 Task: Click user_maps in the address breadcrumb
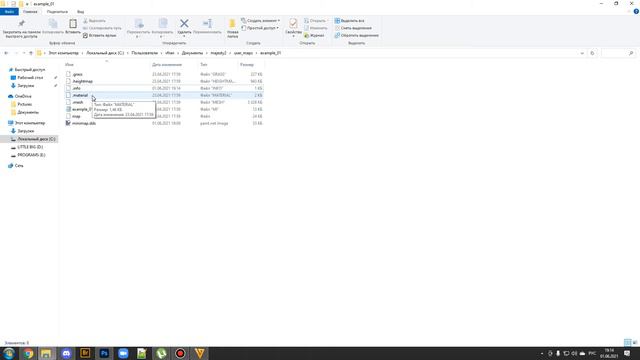point(243,53)
